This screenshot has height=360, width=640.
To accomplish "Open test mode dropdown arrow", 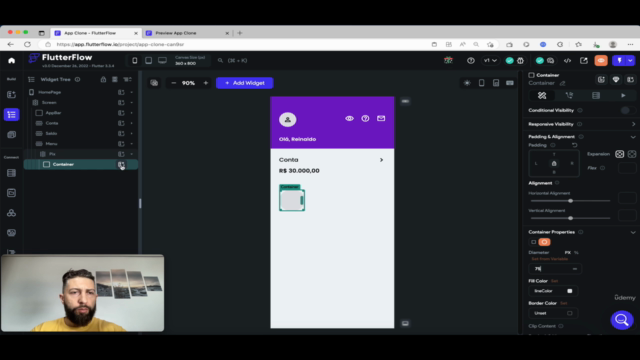I will 631,60.
